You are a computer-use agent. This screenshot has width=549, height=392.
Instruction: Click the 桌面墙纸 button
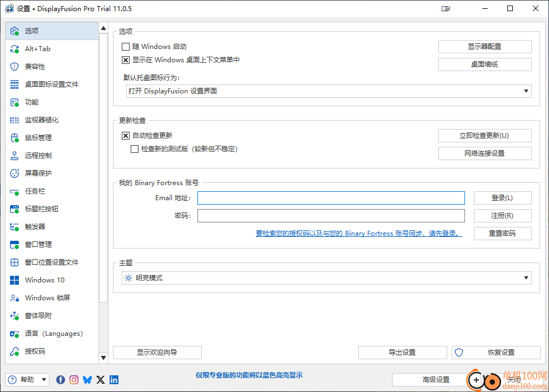point(485,64)
